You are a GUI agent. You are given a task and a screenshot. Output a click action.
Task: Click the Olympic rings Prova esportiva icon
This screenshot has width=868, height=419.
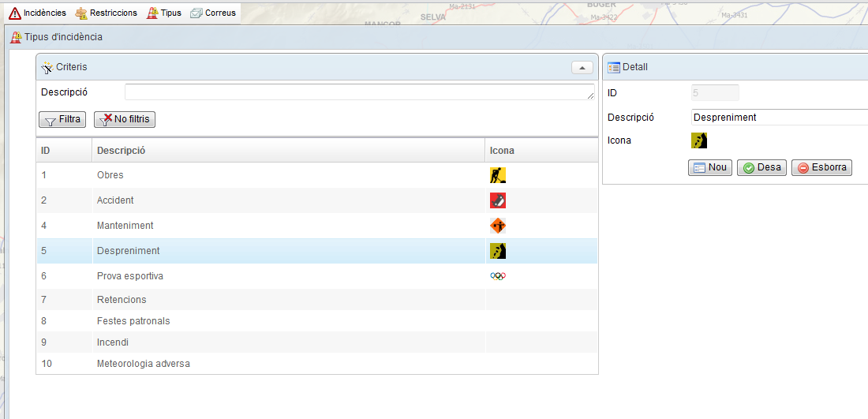pos(497,276)
